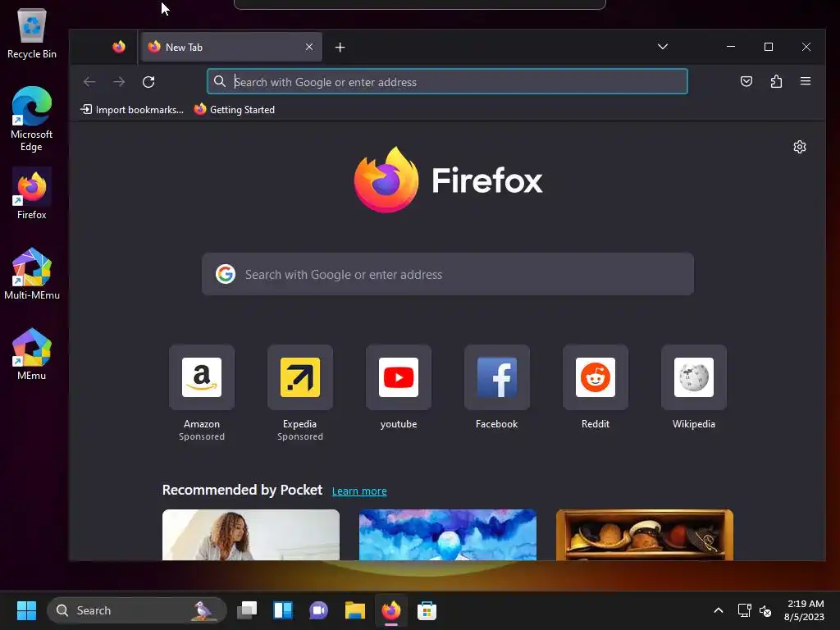Screen dimensions: 840x630
Task: Open Chat app on taskbar
Action: click(319, 610)
